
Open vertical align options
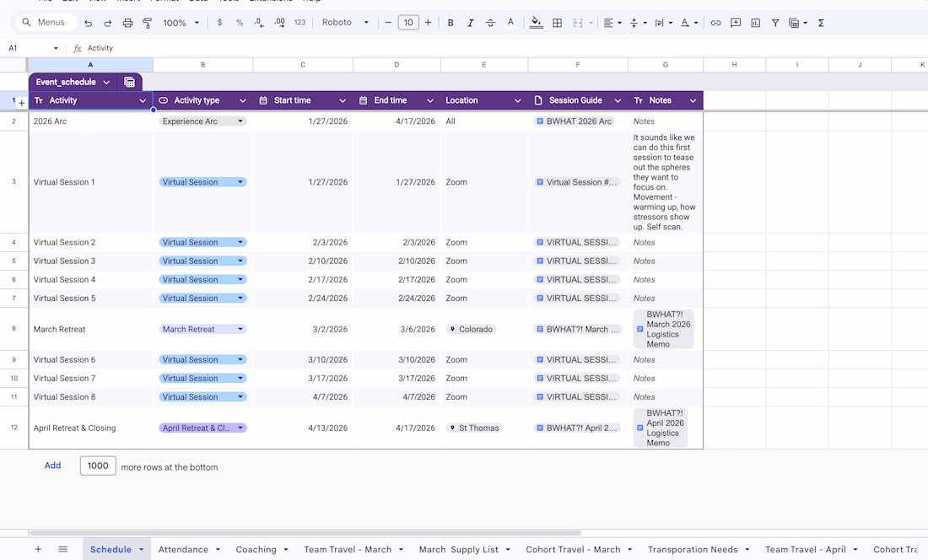[638, 23]
